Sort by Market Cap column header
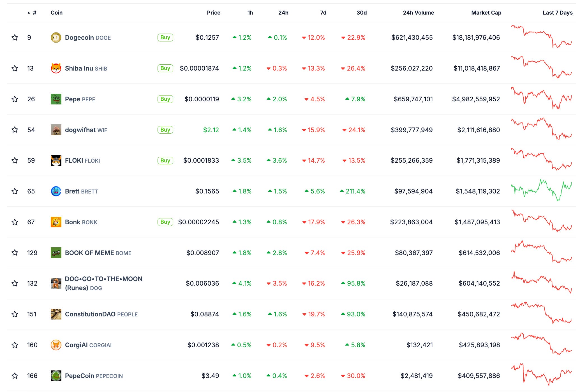 point(486,13)
